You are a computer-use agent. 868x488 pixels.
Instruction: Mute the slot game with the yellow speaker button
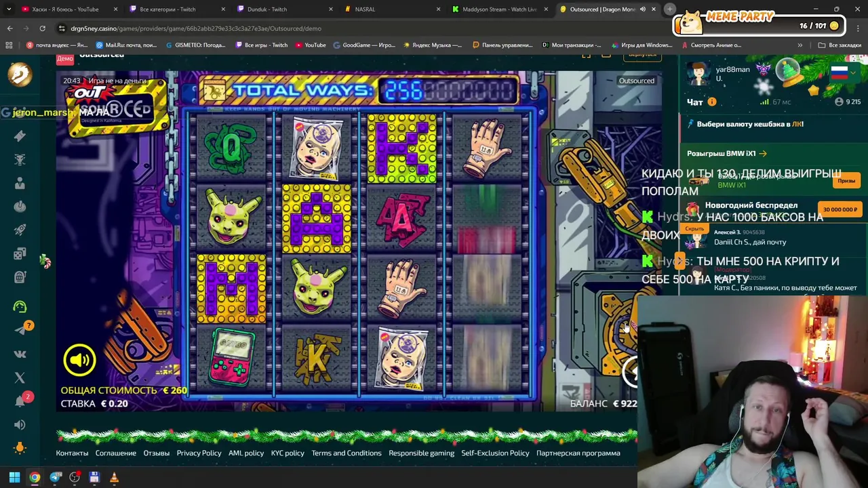click(80, 360)
